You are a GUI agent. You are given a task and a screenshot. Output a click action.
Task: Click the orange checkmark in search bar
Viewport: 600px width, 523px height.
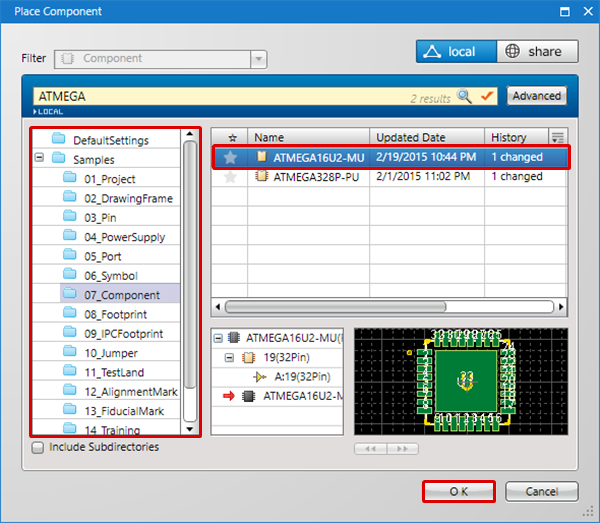click(487, 96)
